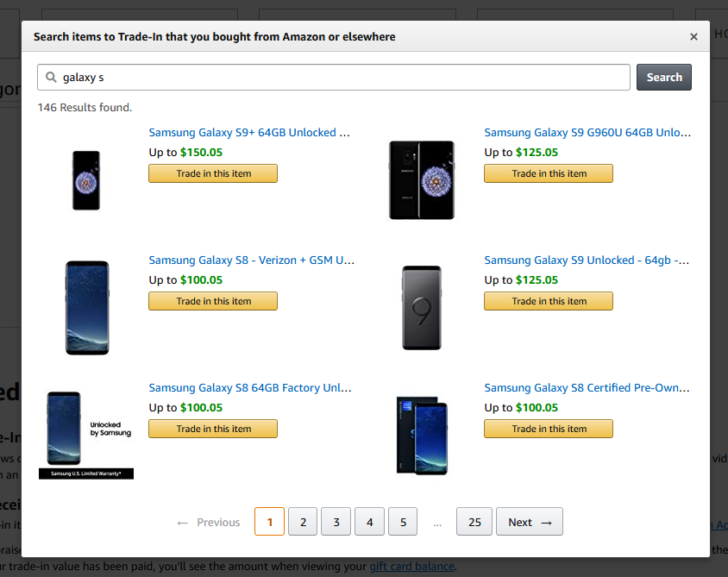Jump to page 25 of results
This screenshot has width=728, height=577.
click(x=474, y=522)
